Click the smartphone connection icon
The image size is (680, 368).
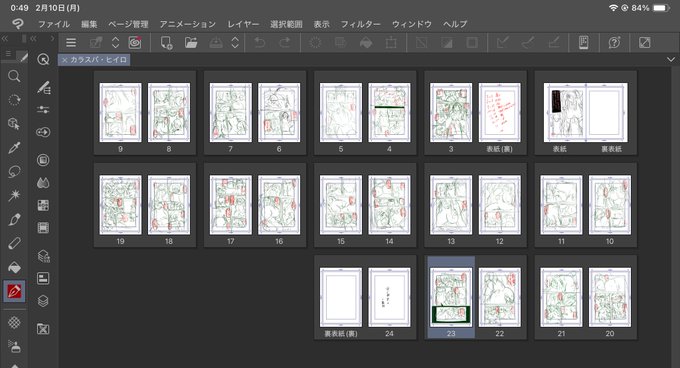[x=584, y=42]
